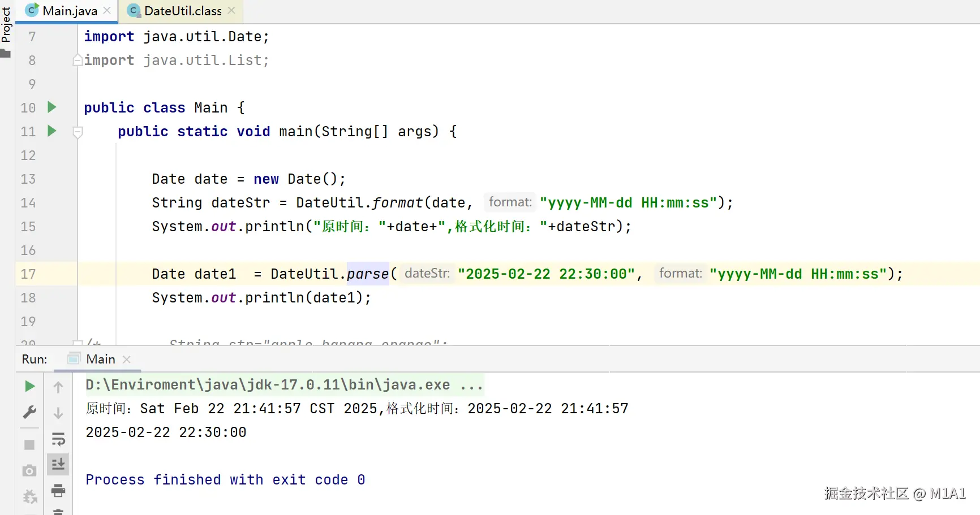The height and width of the screenshot is (515, 980).
Task: Click the "yyyy-MM-dd HH:mm:ss" string on line 14
Action: coord(629,203)
